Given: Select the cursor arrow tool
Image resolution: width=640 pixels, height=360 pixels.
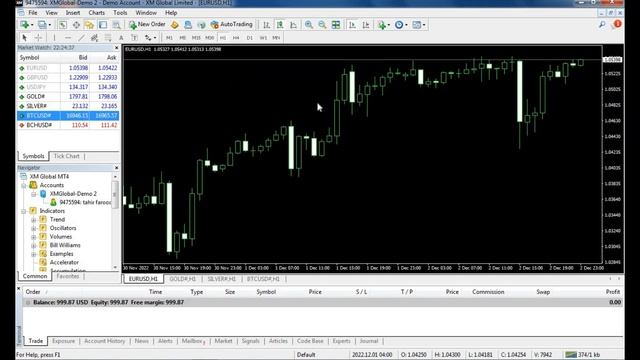Looking at the screenshot, I should 24,38.
